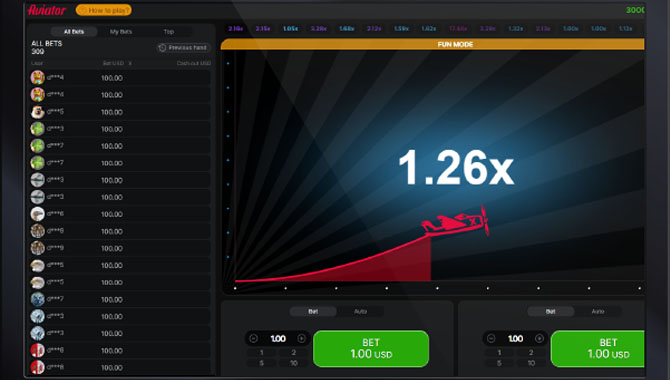Select the 1.62x round history chip

coord(429,29)
